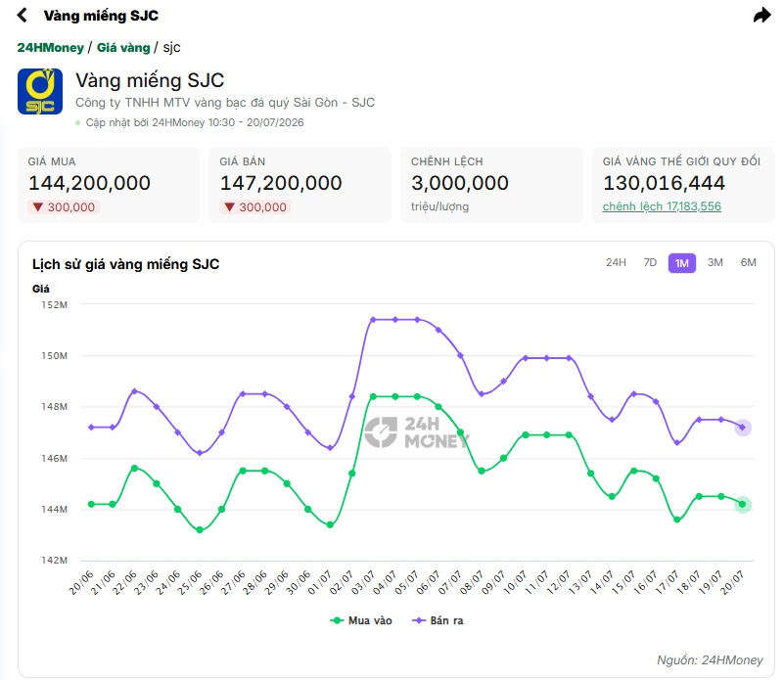This screenshot has height=680, width=784.
Task: Click the Giá Mua price card
Action: coord(109,185)
